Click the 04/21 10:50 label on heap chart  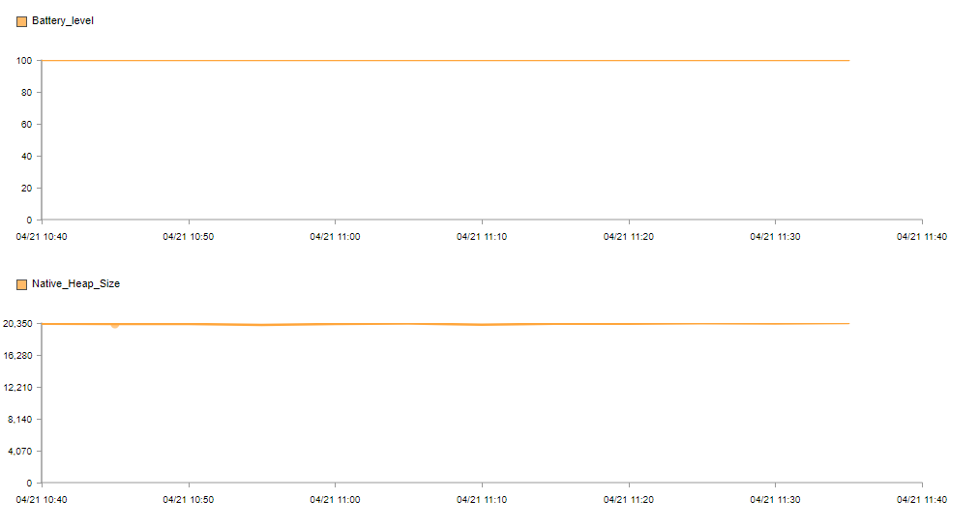pos(188,500)
